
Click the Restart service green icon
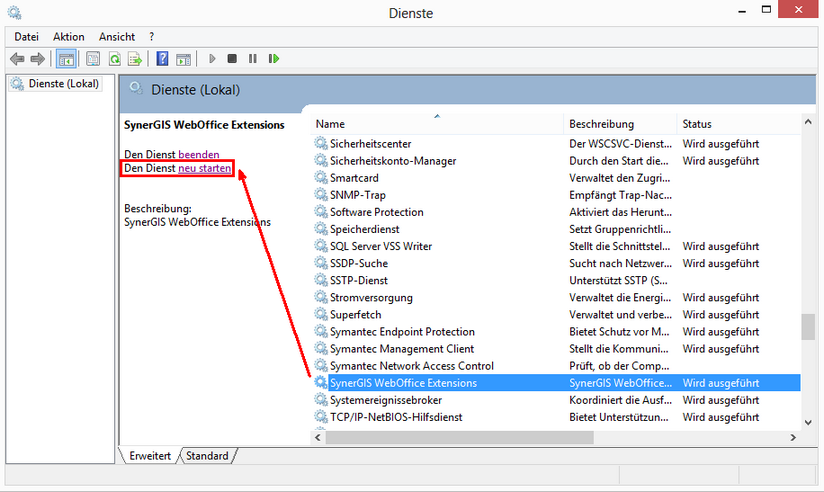point(274,58)
